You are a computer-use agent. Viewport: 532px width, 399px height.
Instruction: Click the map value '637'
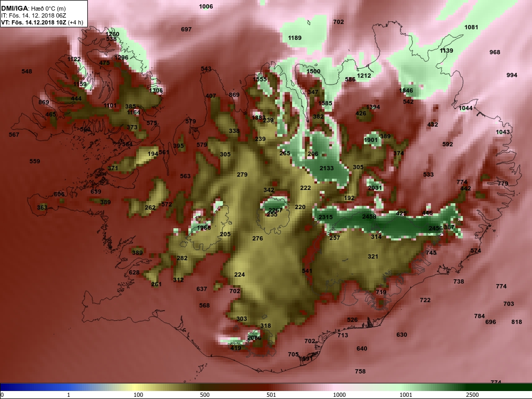[202, 289]
